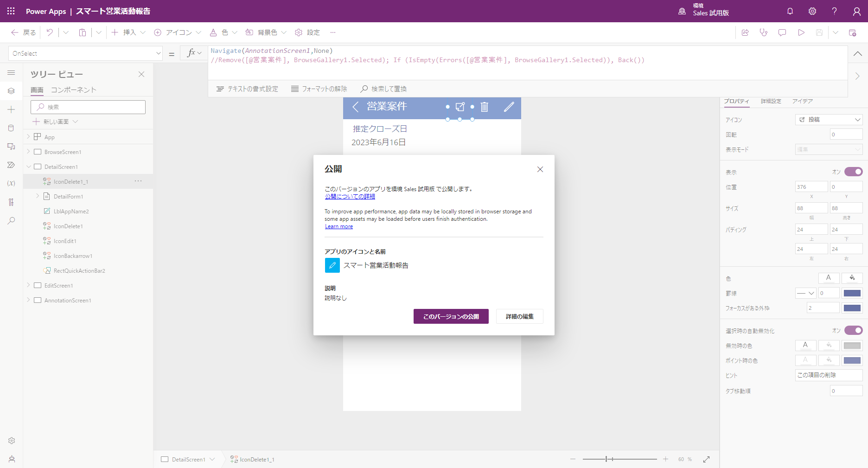The image size is (868, 468).
Task: Open the 設定 toolbar item
Action: point(308,32)
